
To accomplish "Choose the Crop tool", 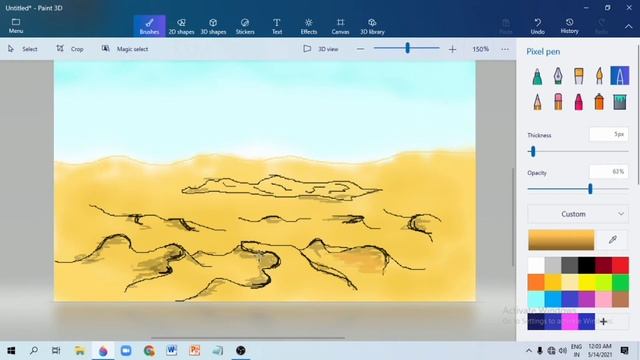I will [x=70, y=49].
